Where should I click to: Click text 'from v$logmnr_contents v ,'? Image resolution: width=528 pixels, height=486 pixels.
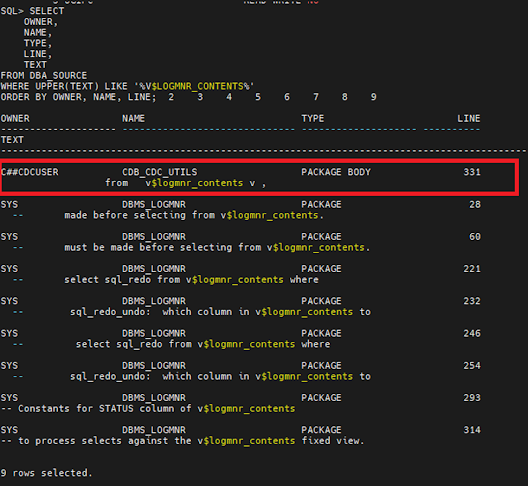[x=186, y=183]
